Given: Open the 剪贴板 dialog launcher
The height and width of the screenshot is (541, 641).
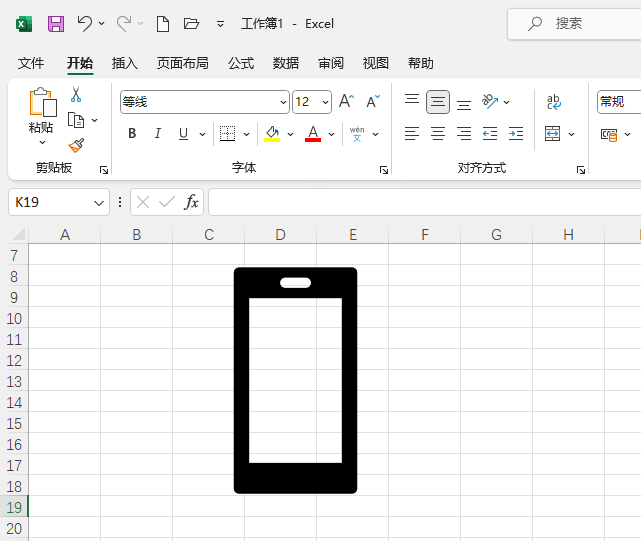Looking at the screenshot, I should [104, 170].
